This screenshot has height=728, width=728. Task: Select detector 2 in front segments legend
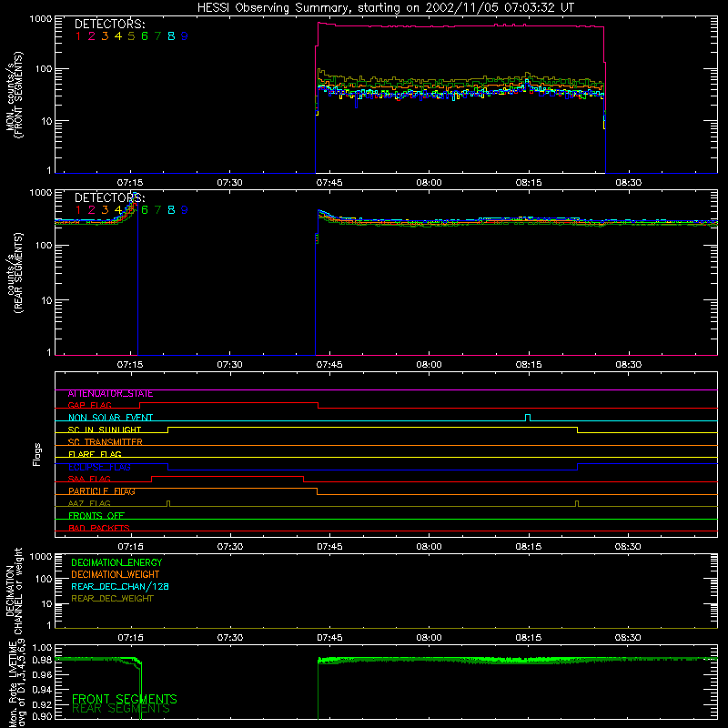click(92, 36)
